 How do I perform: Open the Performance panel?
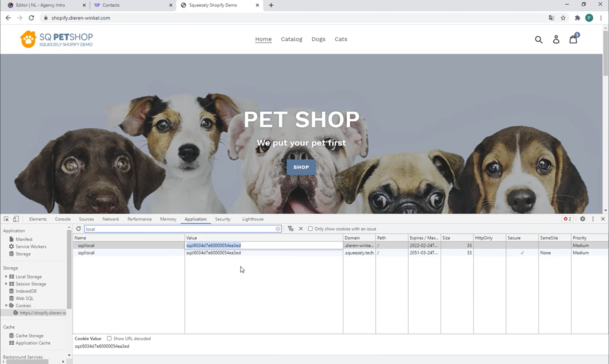coord(139,219)
